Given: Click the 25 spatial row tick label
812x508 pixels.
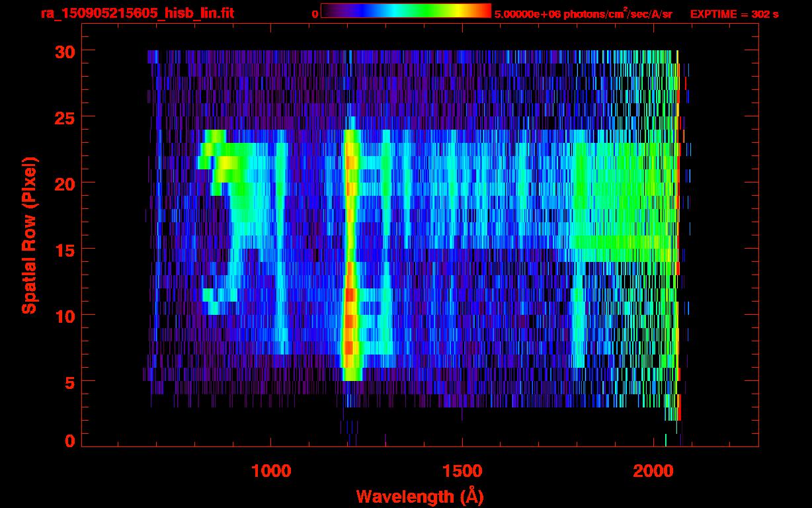Looking at the screenshot, I should click(x=65, y=117).
